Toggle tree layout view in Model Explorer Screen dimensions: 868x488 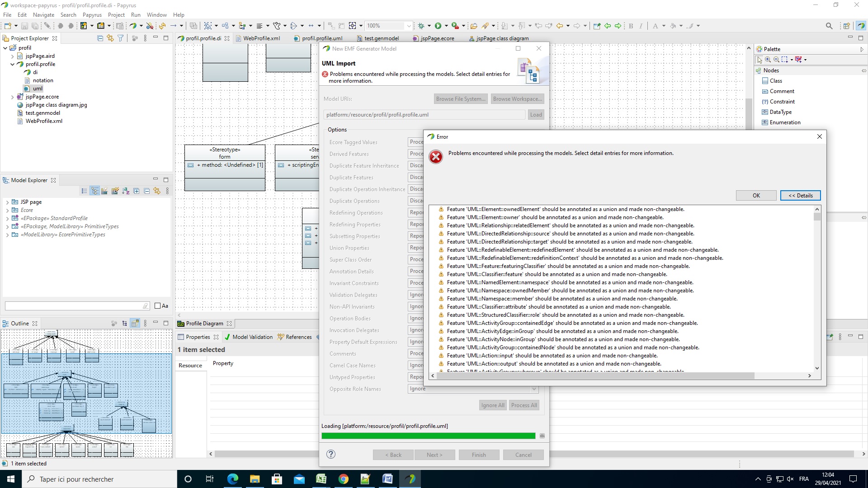[94, 191]
